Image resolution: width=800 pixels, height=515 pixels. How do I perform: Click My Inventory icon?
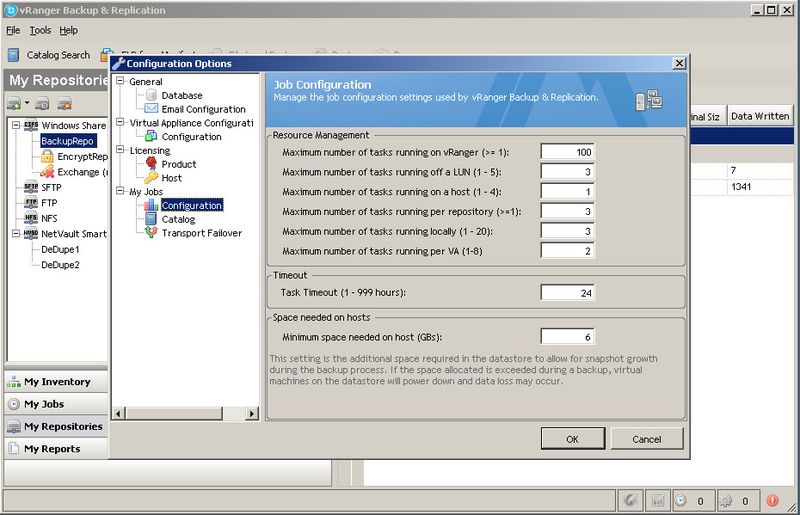[x=14, y=382]
